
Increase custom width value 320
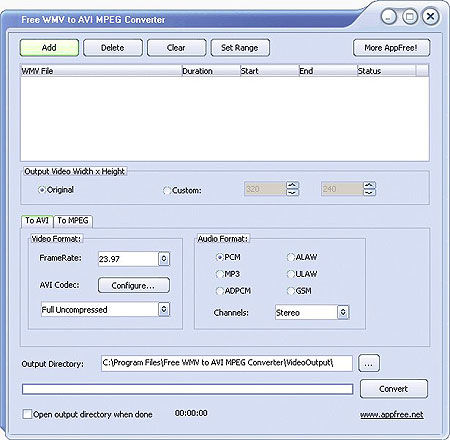(x=292, y=185)
